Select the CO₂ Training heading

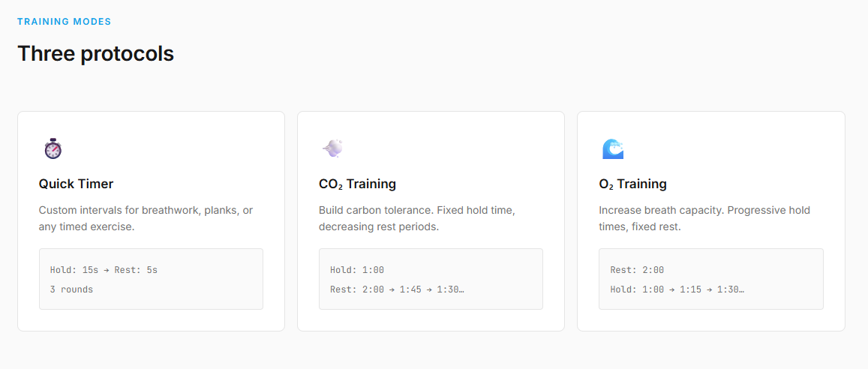[x=358, y=184]
